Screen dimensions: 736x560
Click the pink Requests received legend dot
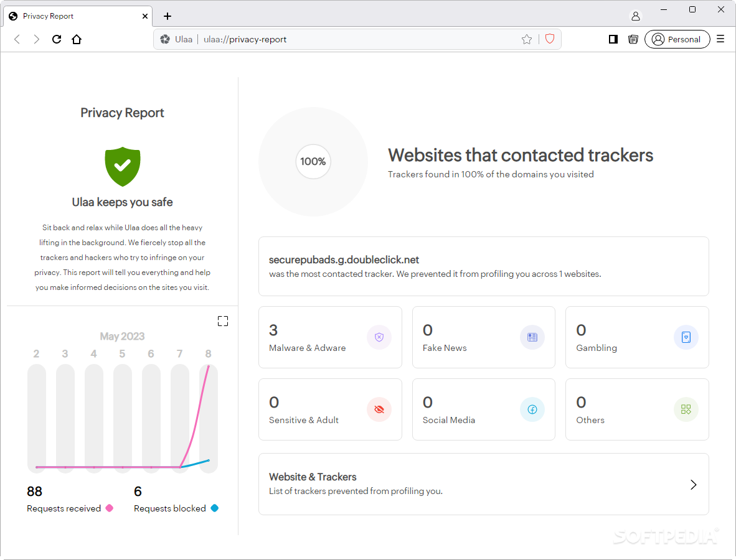pos(110,508)
